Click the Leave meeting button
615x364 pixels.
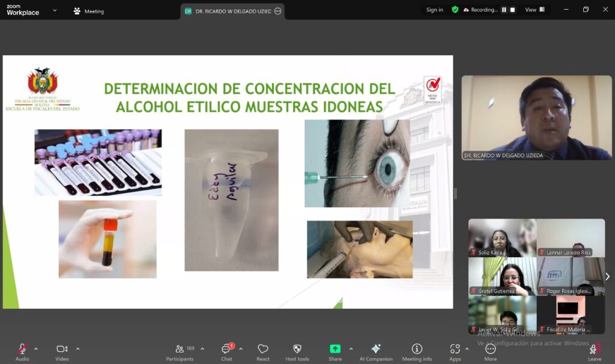coord(595,352)
